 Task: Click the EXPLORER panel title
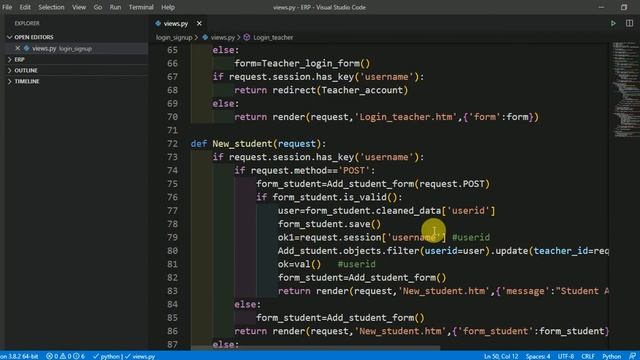tap(27, 24)
